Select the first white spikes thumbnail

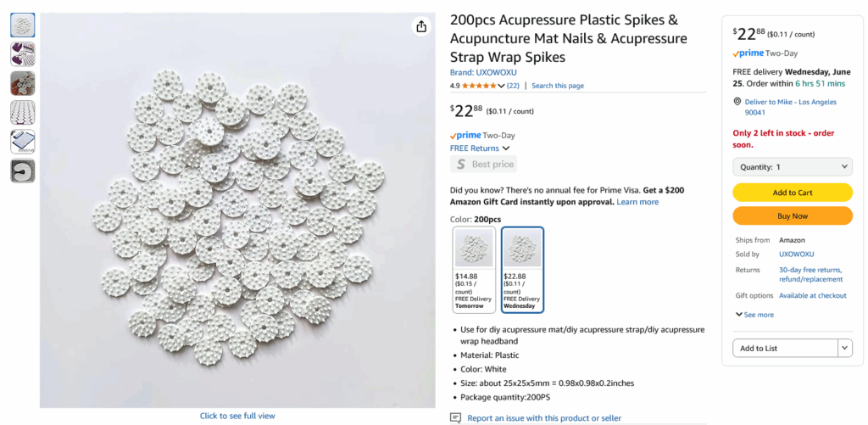[23, 25]
